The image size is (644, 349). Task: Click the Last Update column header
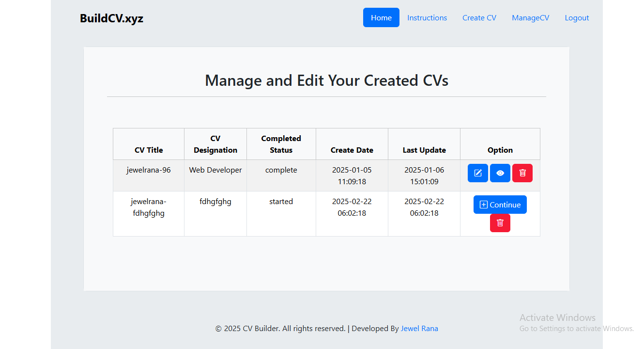coord(424,150)
